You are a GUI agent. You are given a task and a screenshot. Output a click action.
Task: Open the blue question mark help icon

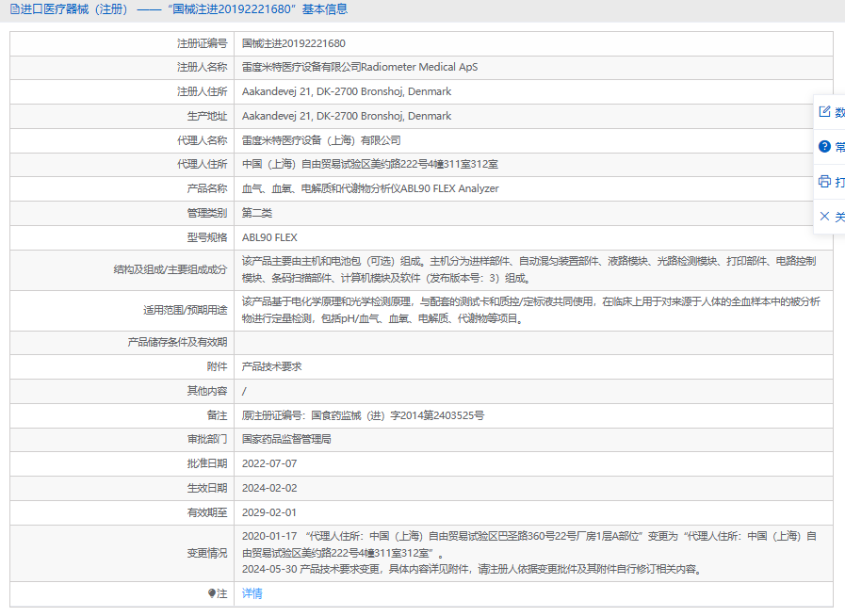(x=824, y=146)
